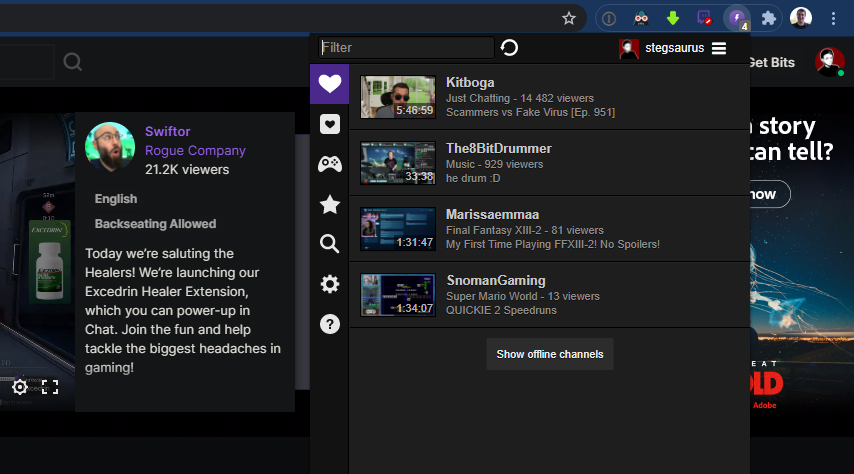The height and width of the screenshot is (474, 854).
Task: Open the followed channels heart-box icon
Action: (x=329, y=124)
